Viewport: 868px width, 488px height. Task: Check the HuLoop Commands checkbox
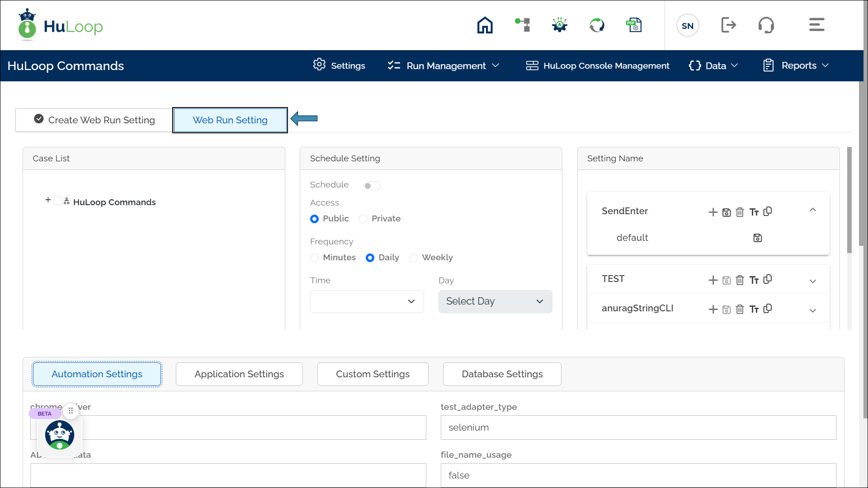(x=58, y=201)
